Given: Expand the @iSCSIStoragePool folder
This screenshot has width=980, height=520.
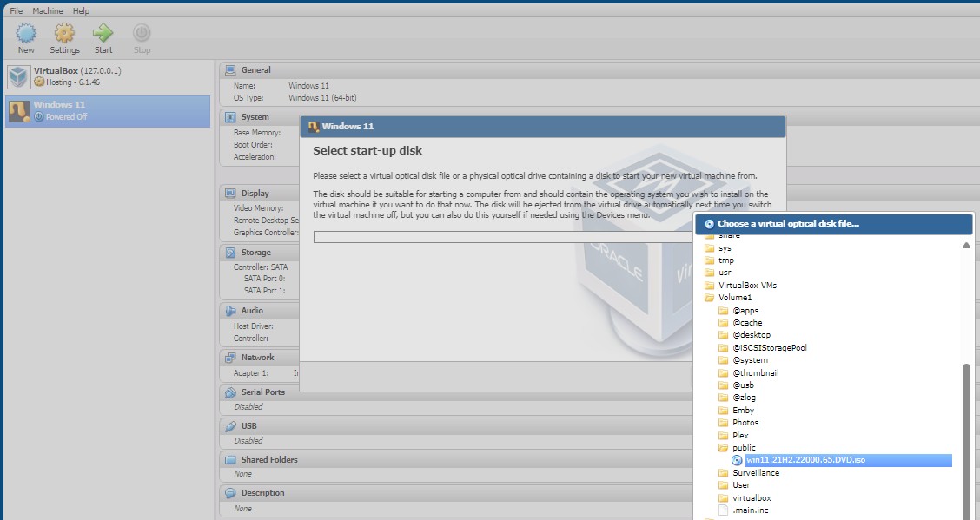Looking at the screenshot, I should tap(770, 348).
